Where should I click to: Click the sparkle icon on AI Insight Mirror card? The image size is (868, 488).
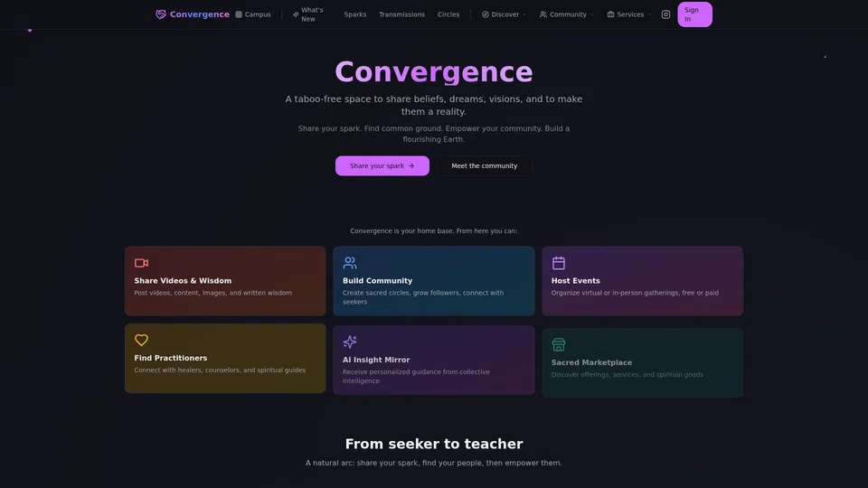point(349,342)
